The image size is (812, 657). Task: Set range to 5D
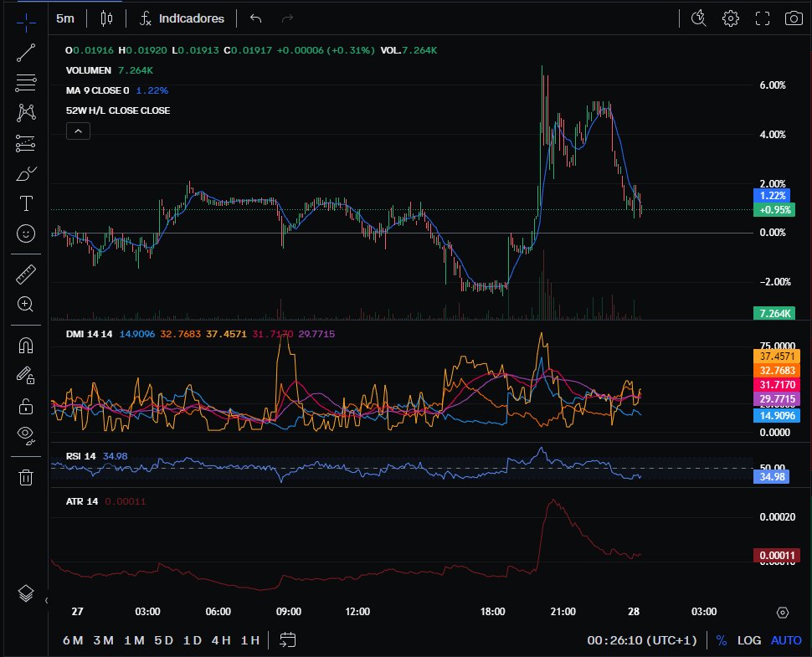click(x=163, y=640)
